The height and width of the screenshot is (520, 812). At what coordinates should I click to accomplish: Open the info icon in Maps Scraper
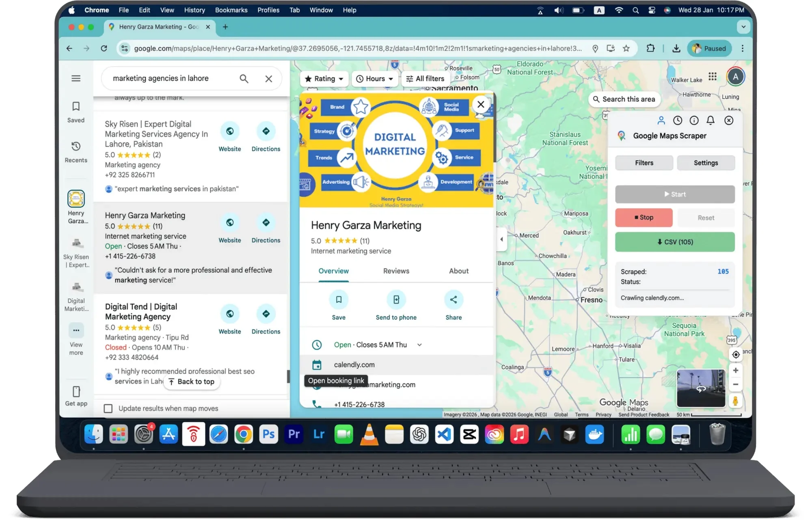tap(694, 121)
